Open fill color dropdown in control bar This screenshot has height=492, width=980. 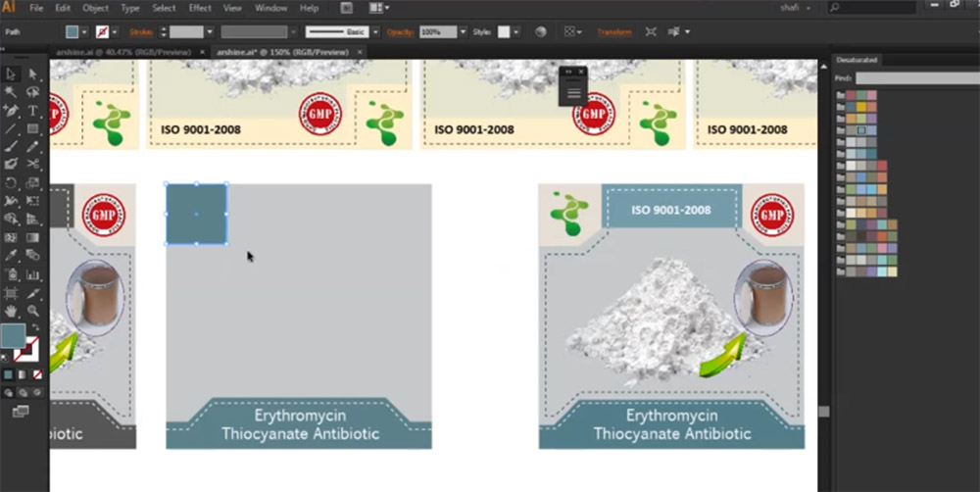coord(84,32)
